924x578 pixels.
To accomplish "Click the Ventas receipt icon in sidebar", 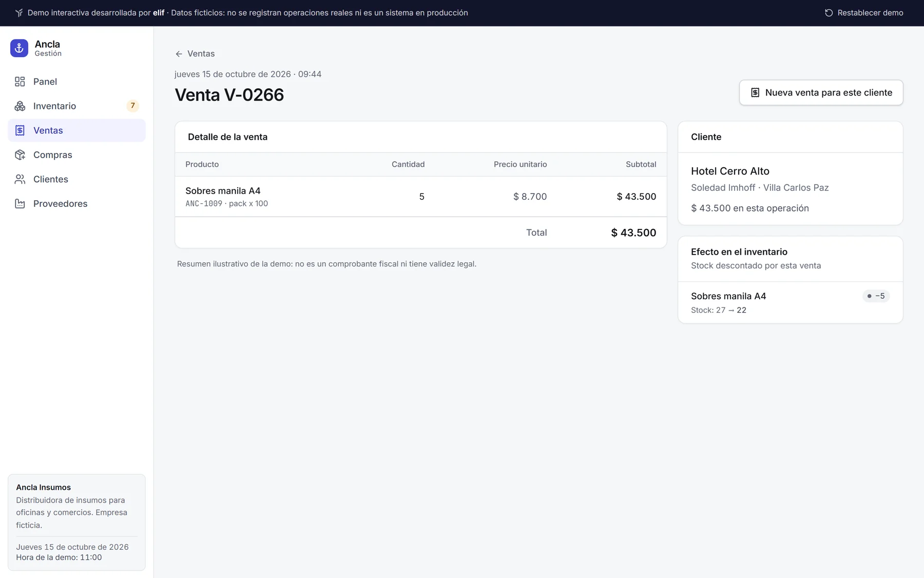I will click(20, 130).
